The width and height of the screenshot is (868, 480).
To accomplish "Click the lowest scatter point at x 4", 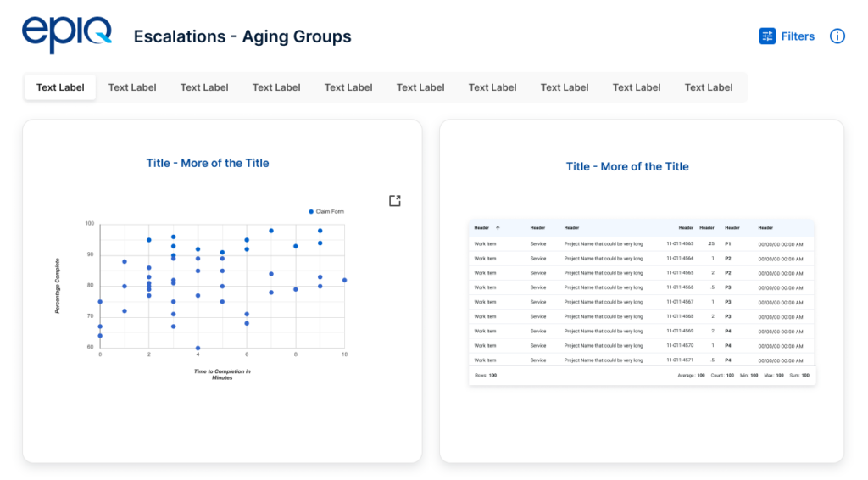I will tap(198, 349).
